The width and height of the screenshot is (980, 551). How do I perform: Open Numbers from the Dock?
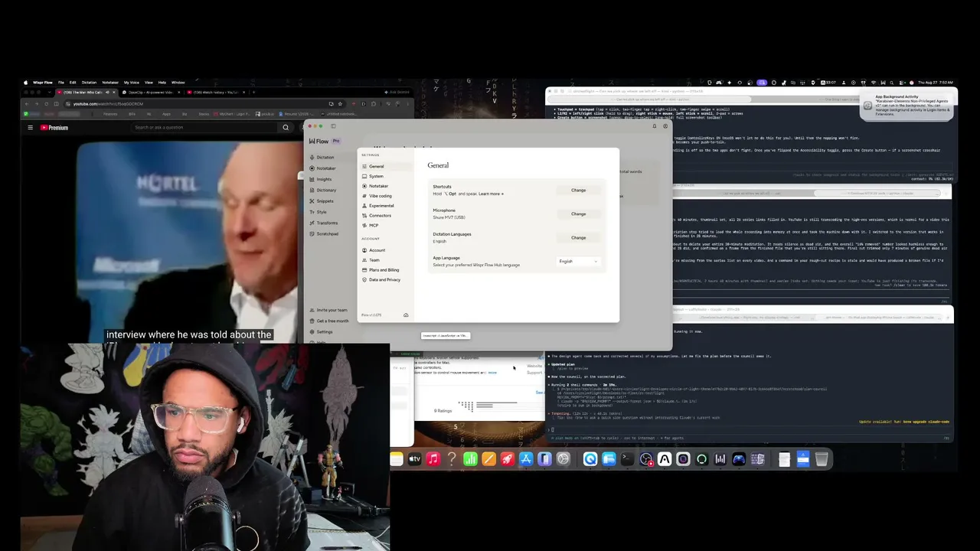coord(470,459)
